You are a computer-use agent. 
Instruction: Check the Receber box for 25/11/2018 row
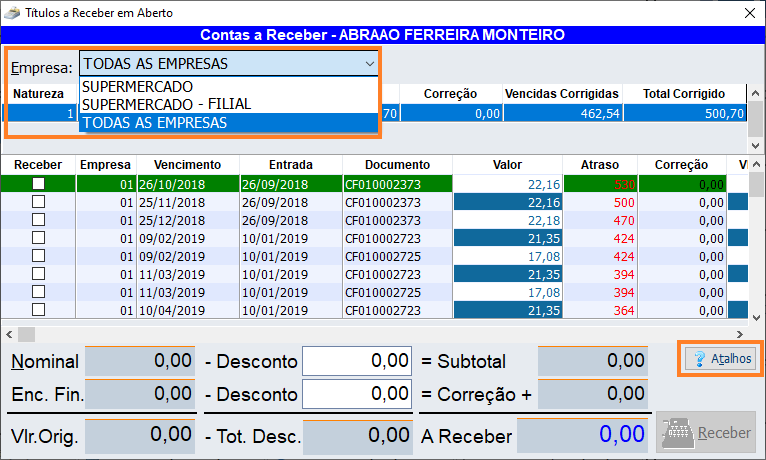(x=38, y=202)
